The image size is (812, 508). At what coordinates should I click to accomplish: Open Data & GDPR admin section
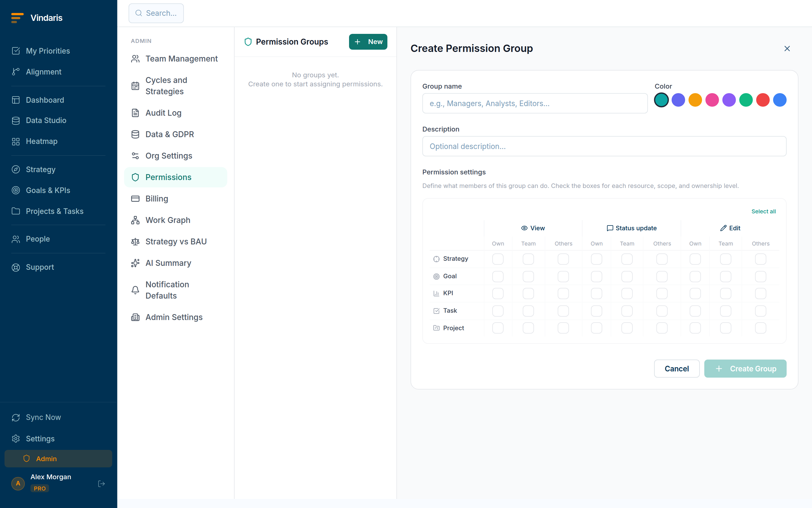click(x=175, y=134)
